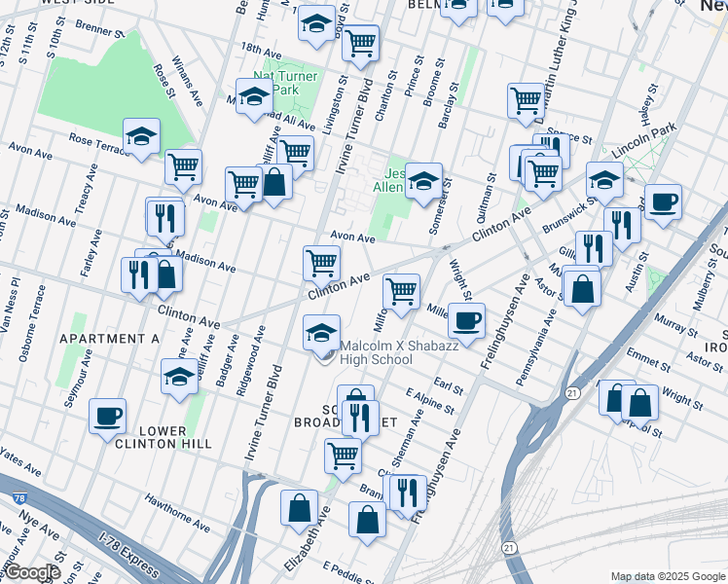Click the shopping cart marker near 18th Ave
Viewport: 728px width, 584px height.
pyautogui.click(x=360, y=42)
